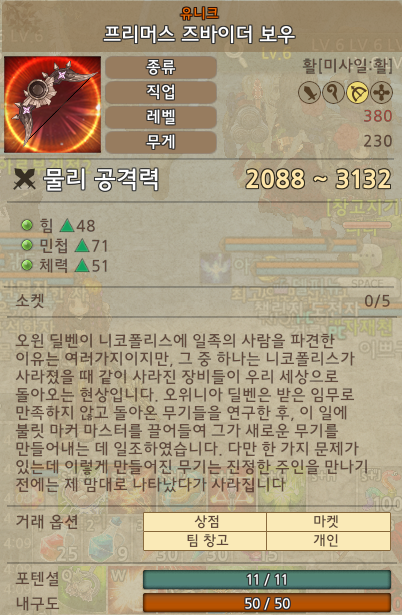Click the 내구도 50 / 50 durability bar

(x=267, y=603)
